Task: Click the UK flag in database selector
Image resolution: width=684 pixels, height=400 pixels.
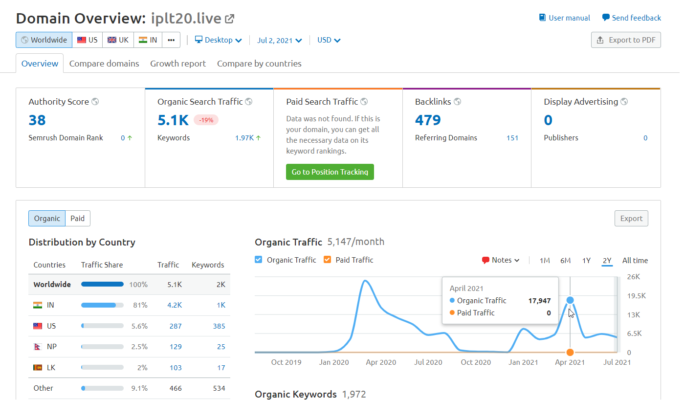Action: (112, 40)
